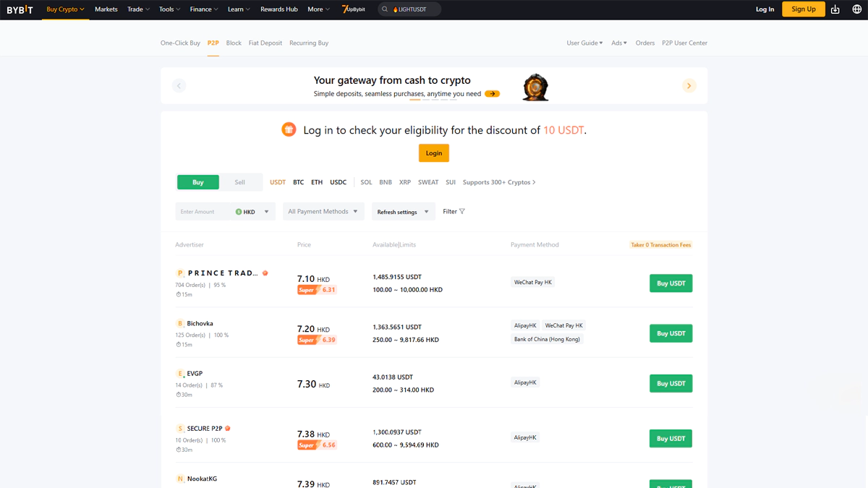Viewport: 868px width, 488px height.
Task: Click the next banner arrow
Action: tap(689, 85)
